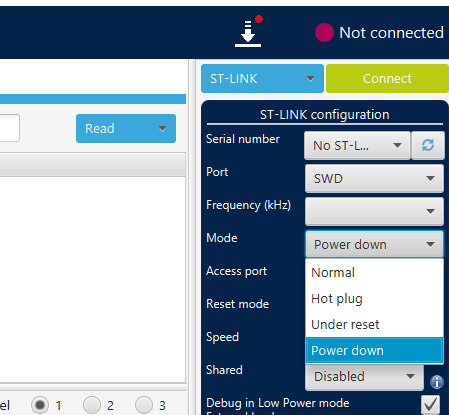The width and height of the screenshot is (449, 415).
Task: Collapse the Mode dropdown showing Power down
Action: (374, 244)
